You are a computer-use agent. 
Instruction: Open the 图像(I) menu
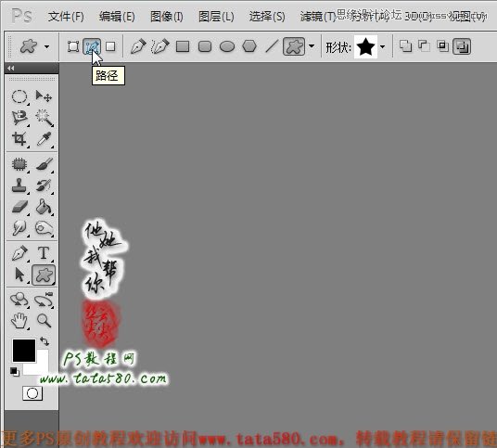[x=167, y=16]
